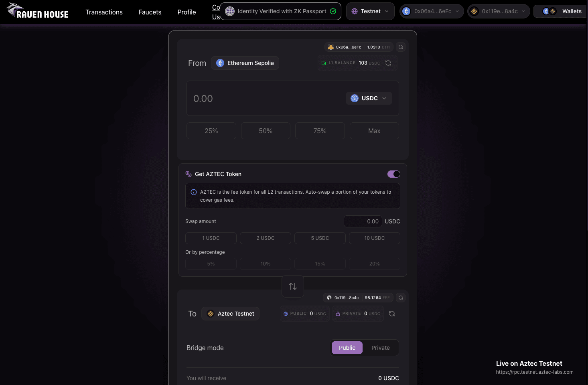Select the 5 USDC swap amount
588x385 pixels.
point(320,238)
